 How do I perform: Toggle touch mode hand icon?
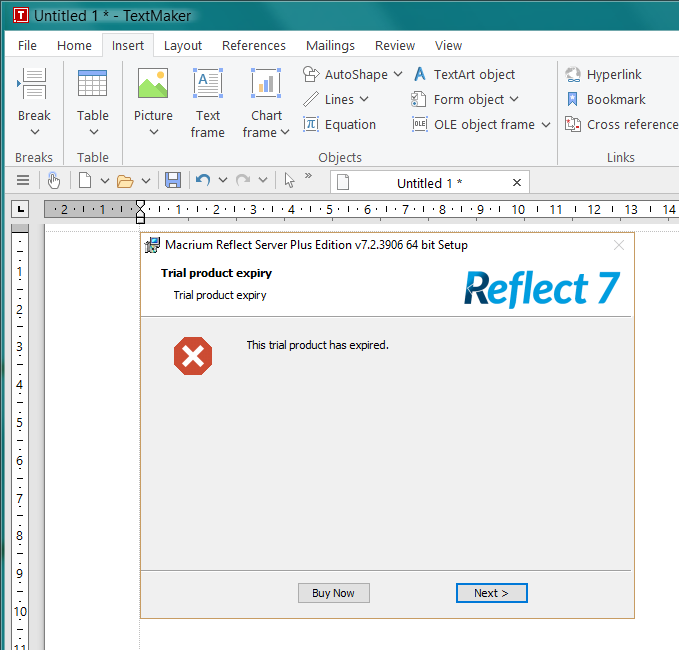coord(54,180)
